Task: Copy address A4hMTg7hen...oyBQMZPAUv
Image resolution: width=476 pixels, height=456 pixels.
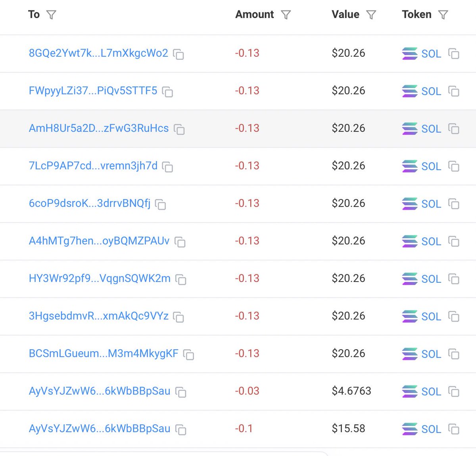Action: point(180,242)
